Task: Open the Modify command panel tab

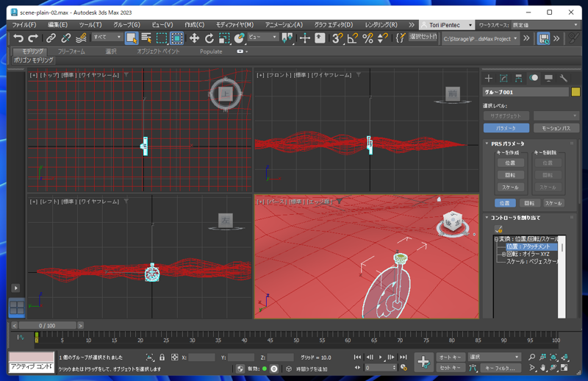Action: coord(503,78)
